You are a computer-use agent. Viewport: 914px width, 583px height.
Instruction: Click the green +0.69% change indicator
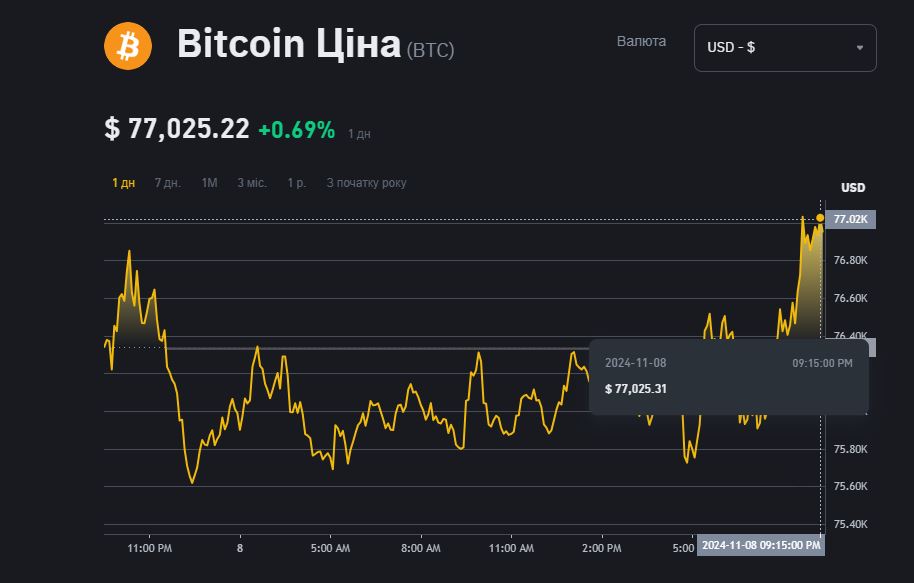(296, 129)
